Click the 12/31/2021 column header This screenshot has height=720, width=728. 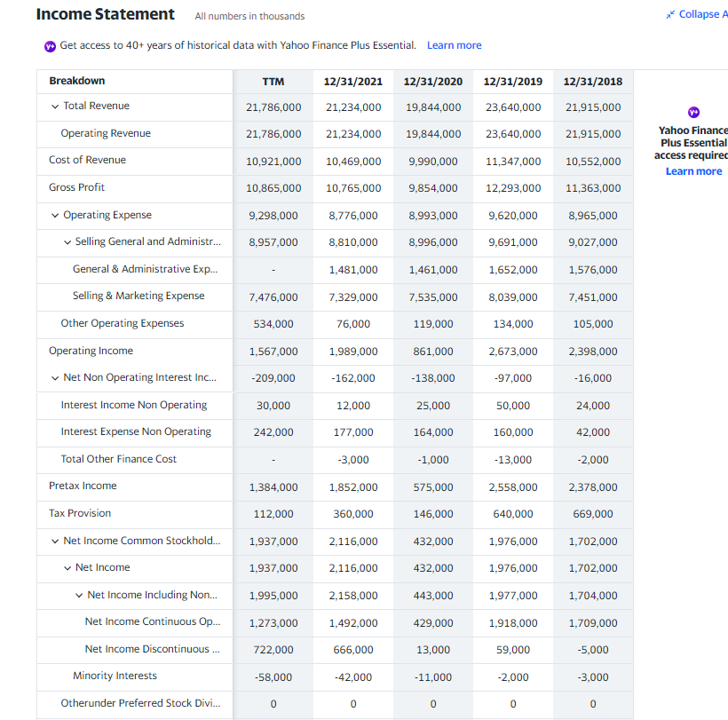[352, 81]
